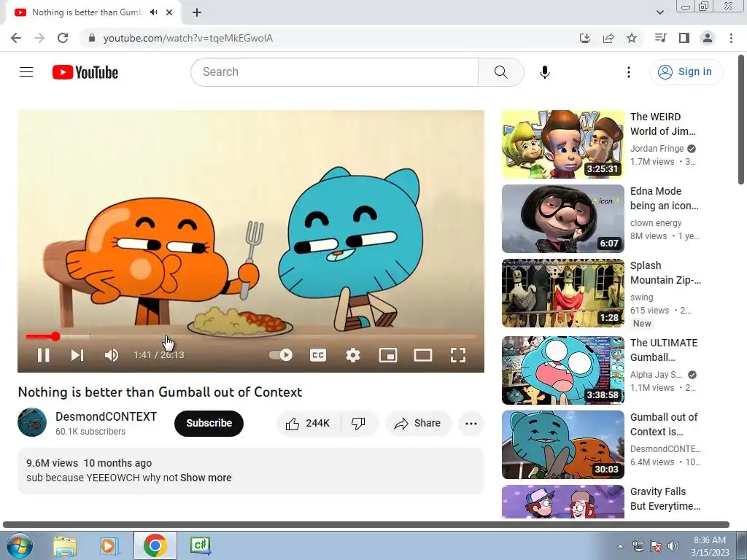Toggle closed captions CC button
Viewport: 747px width, 560px height.
pos(318,355)
